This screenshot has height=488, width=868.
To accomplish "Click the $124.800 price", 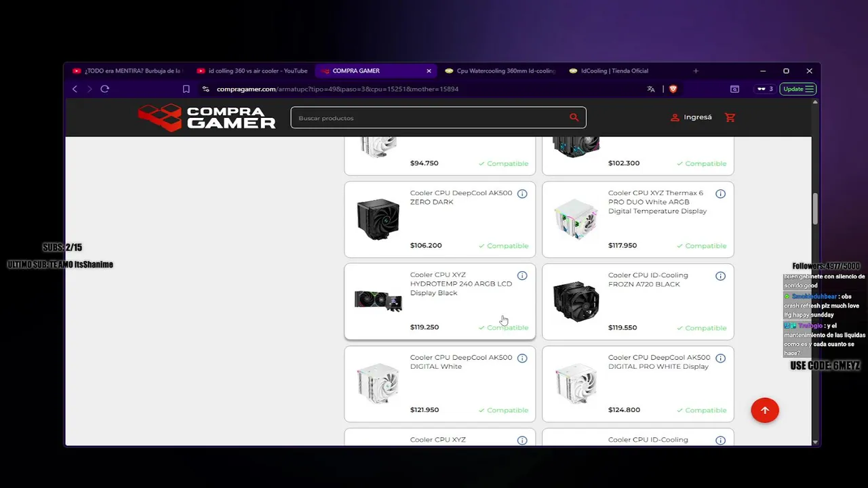I will pyautogui.click(x=624, y=409).
